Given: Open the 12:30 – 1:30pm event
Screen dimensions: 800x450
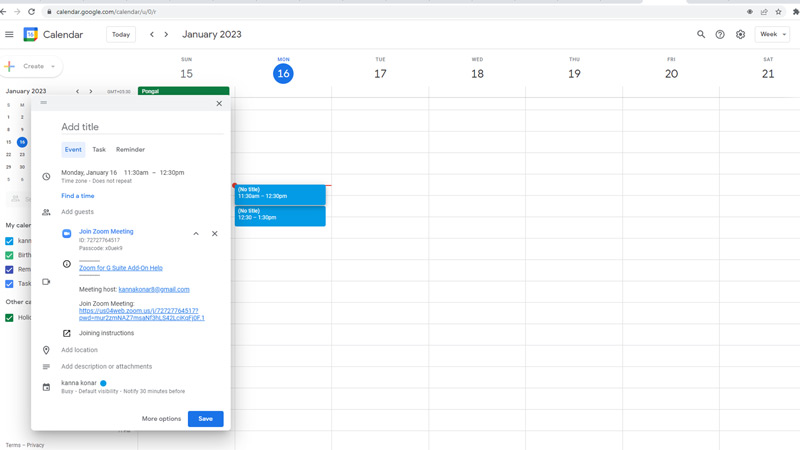Looking at the screenshot, I should pyautogui.click(x=280, y=216).
